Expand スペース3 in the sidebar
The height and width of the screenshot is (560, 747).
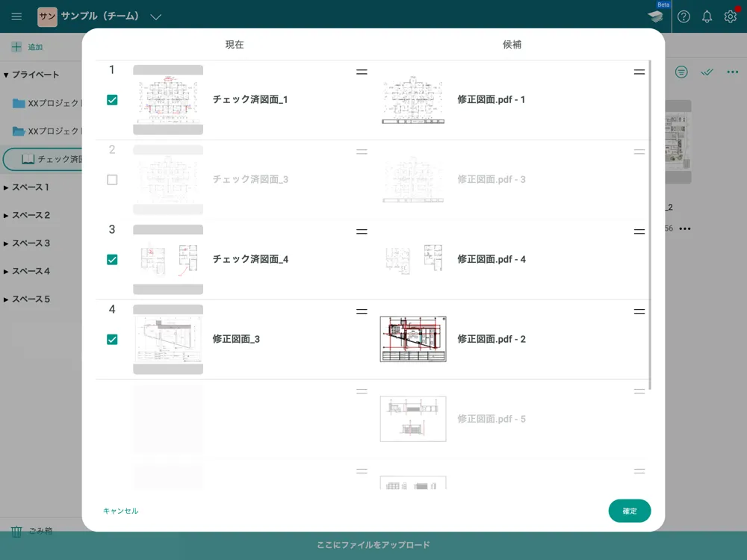6,244
